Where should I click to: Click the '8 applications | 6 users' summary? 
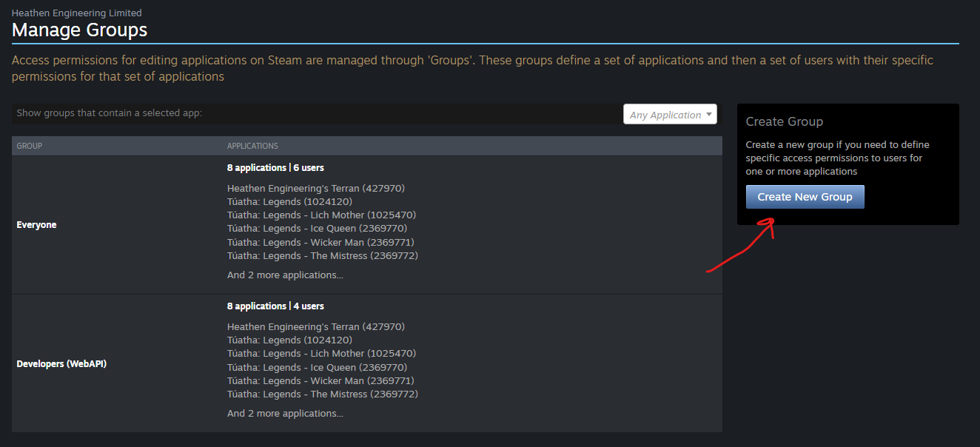[x=275, y=168]
